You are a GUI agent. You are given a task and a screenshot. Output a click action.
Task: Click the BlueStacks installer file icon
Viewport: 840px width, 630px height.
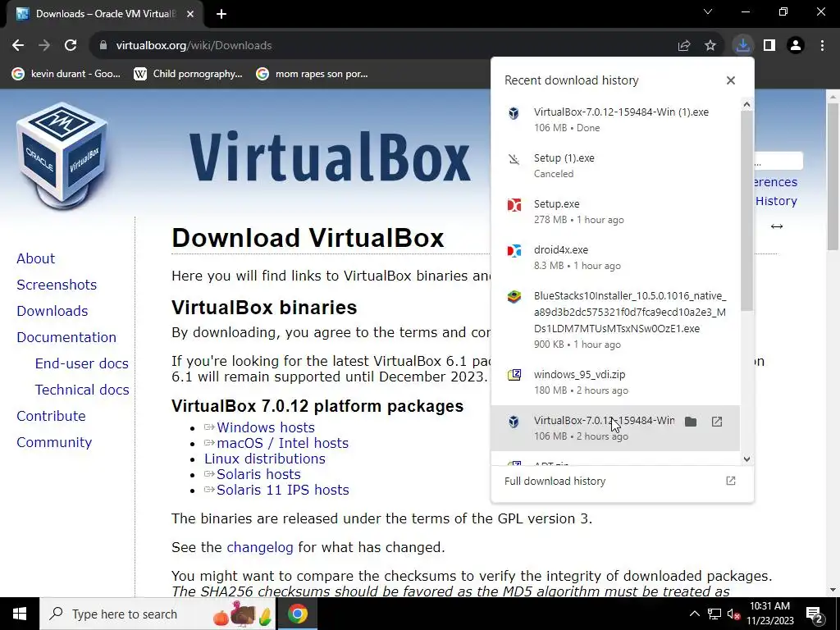tap(514, 297)
